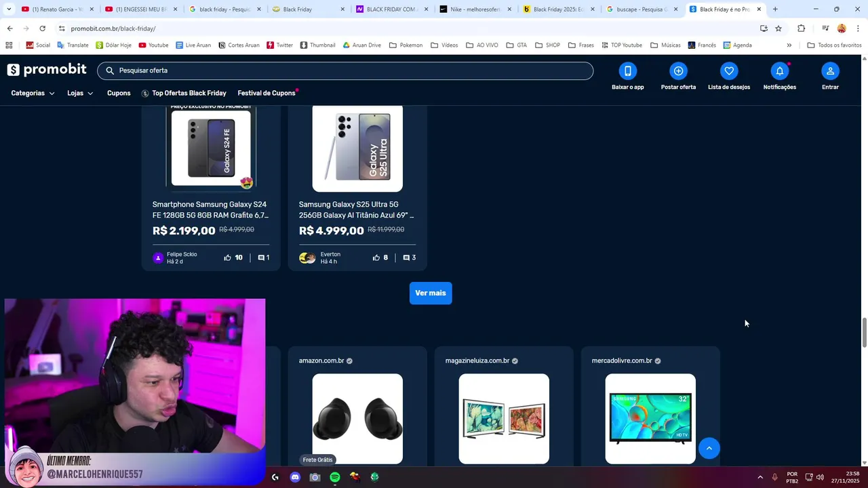Open the bookmarks apps grid icon
868x488 pixels.
9,45
